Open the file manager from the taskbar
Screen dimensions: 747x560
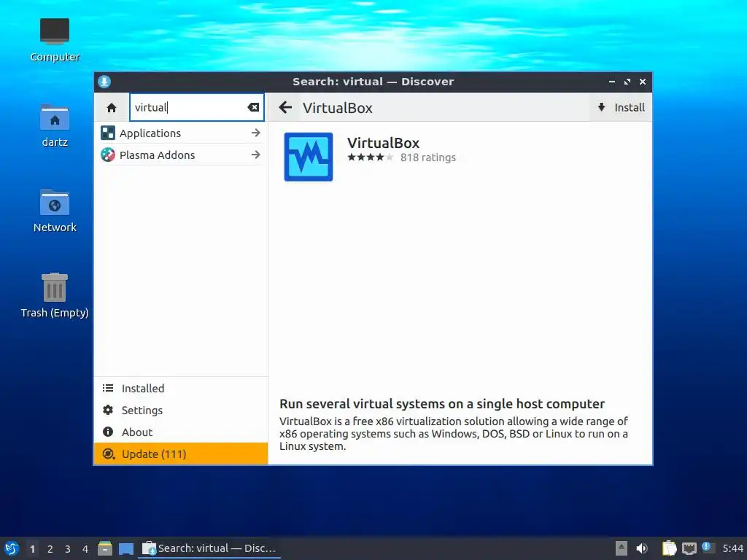pyautogui.click(x=105, y=548)
